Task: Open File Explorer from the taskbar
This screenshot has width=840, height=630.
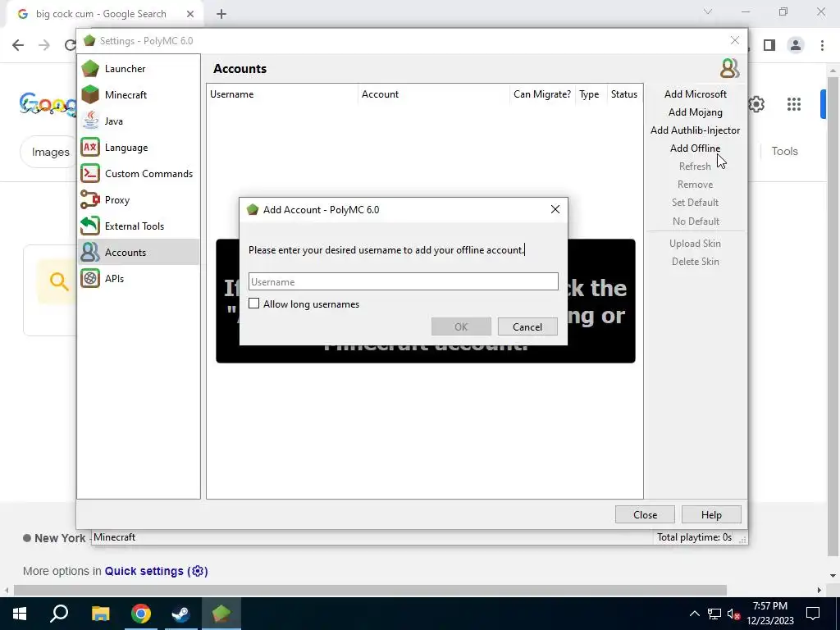Action: [x=100, y=614]
